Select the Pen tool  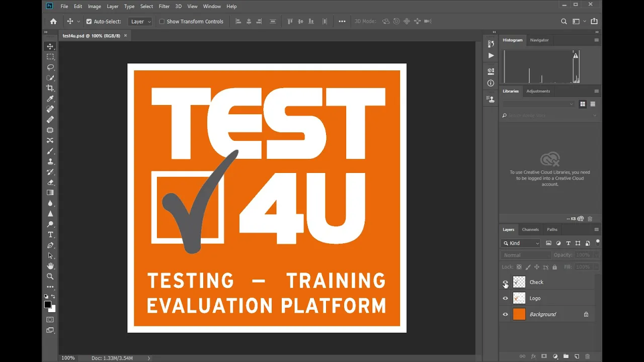point(50,245)
